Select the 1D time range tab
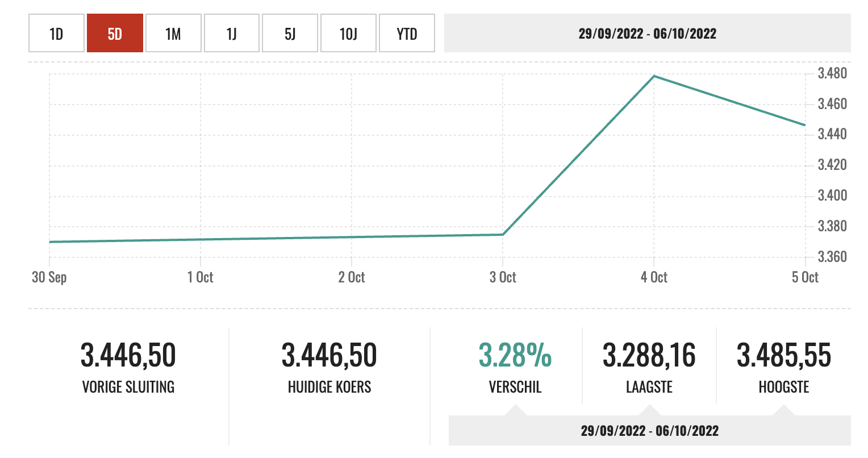This screenshot has width=868, height=458. 56,34
